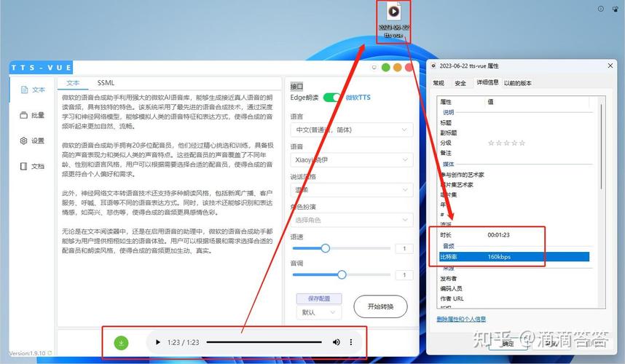Click the orange window control circle in TTS-VUE
Image resolution: width=625 pixels, height=364 pixels.
click(398, 67)
